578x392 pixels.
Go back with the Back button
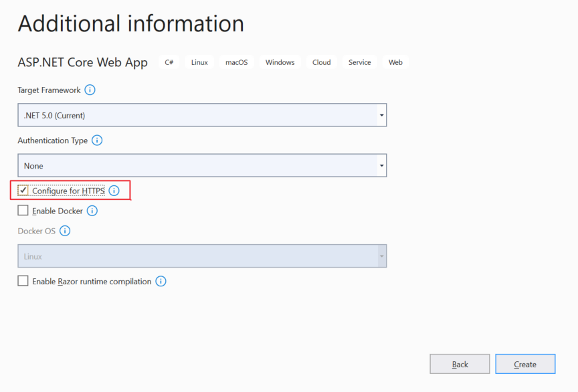point(460,364)
